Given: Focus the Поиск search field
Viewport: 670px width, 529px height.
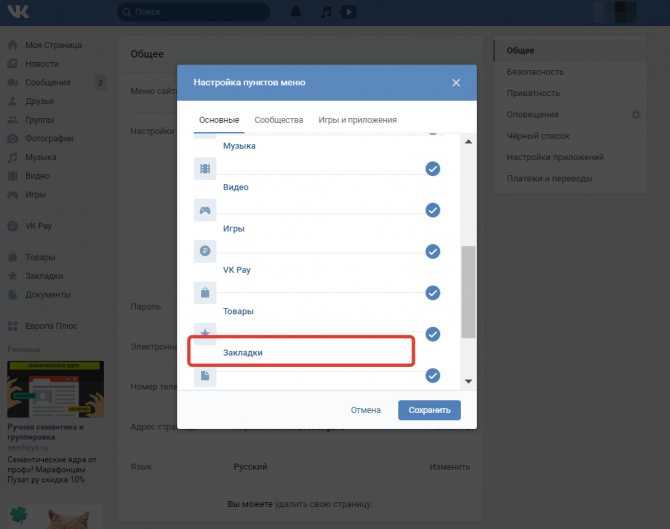Looking at the screenshot, I should [194, 12].
